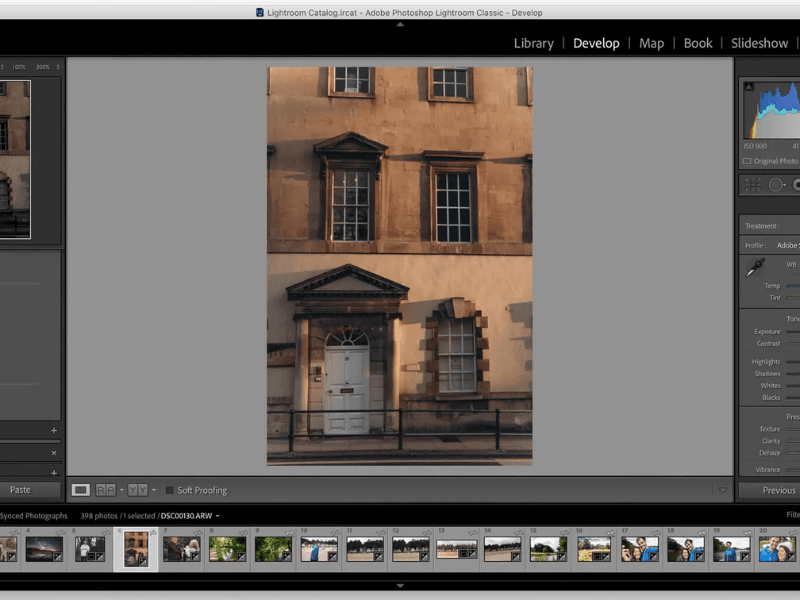Click the Highlights label
This screenshot has height=600, width=800.
tap(766, 362)
